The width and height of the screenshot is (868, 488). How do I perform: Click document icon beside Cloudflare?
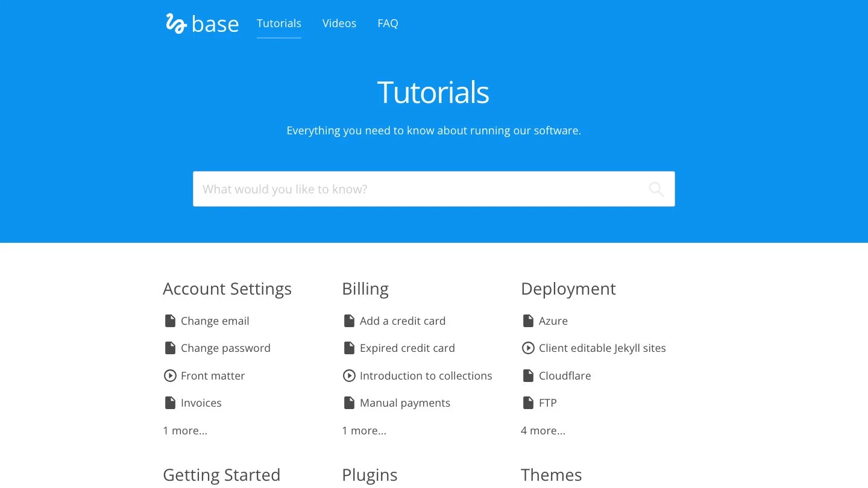pos(528,376)
